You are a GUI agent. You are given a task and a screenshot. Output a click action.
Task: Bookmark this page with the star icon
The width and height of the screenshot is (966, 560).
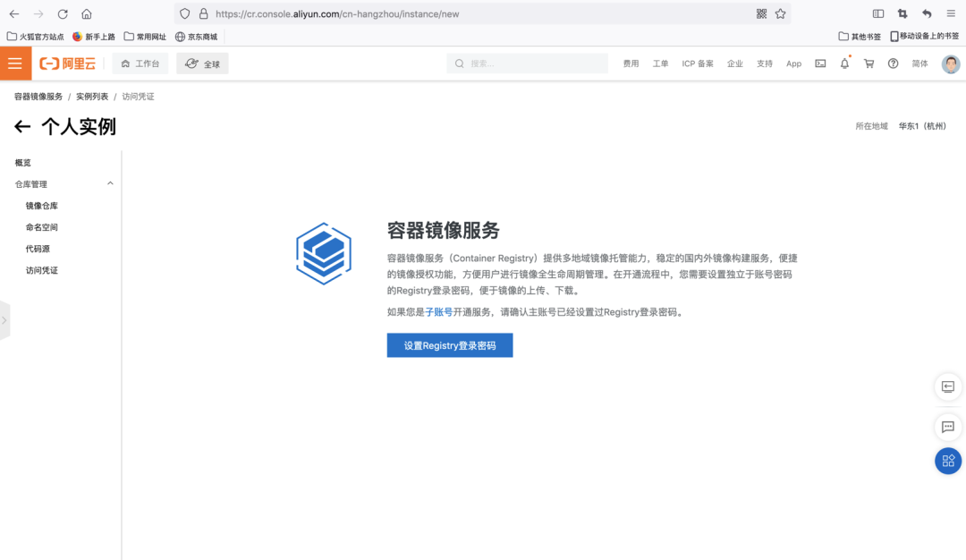coord(781,13)
